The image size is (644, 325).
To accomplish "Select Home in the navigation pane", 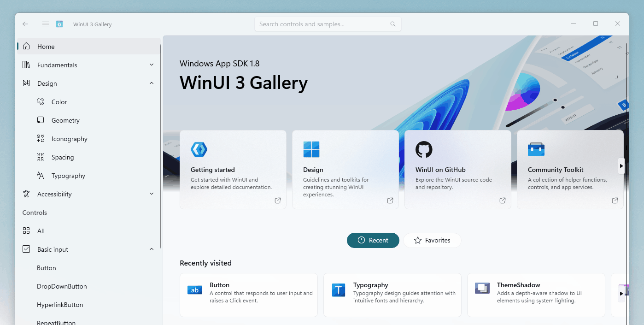I will 89,46.
